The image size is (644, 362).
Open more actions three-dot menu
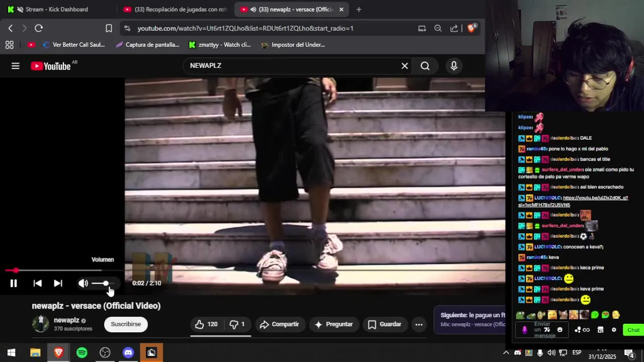click(419, 324)
